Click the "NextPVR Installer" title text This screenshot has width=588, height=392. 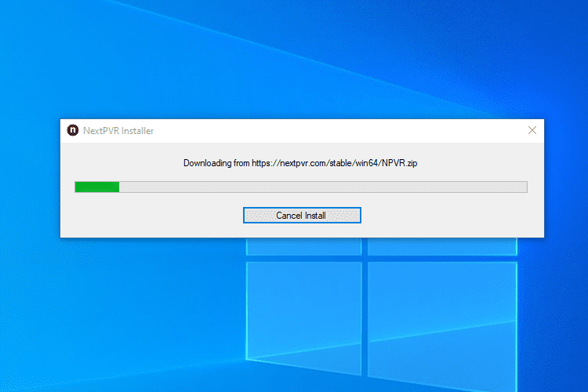pyautogui.click(x=118, y=131)
